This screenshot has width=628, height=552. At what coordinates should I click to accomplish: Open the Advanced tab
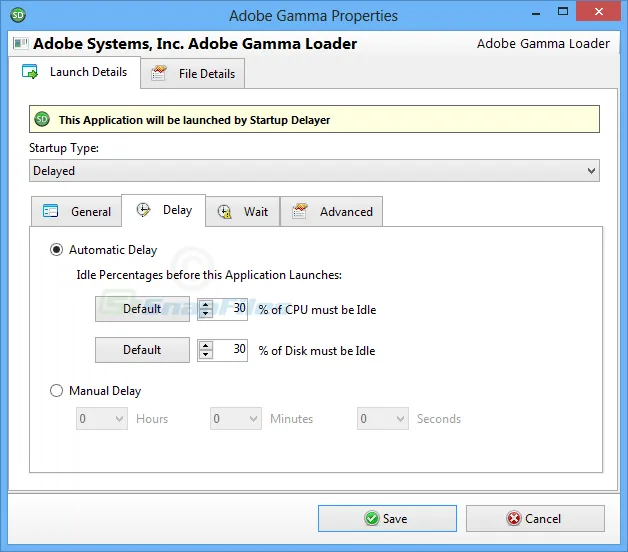pos(332,212)
